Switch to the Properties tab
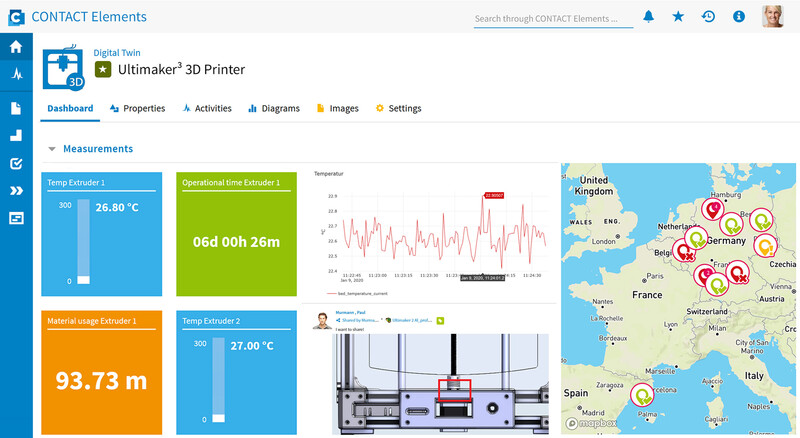 click(x=138, y=108)
